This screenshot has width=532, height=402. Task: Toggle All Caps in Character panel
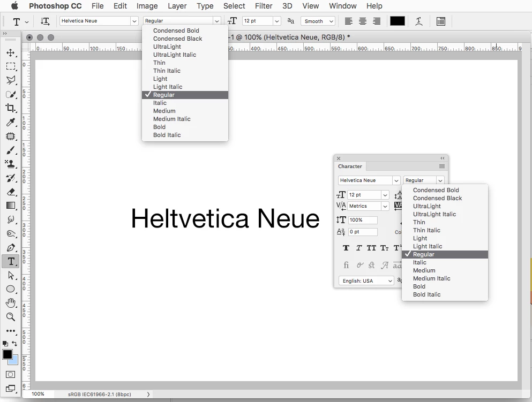pos(371,248)
